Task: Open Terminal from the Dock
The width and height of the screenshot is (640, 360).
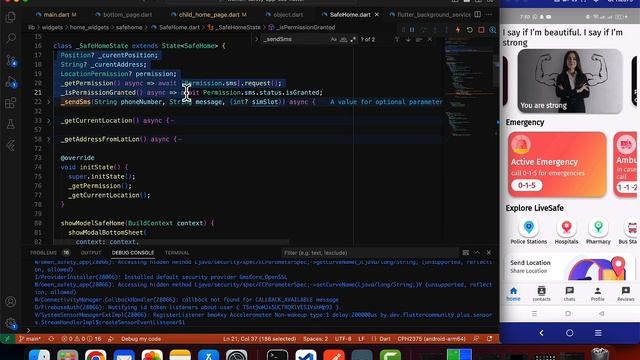Action: (x=278, y=355)
